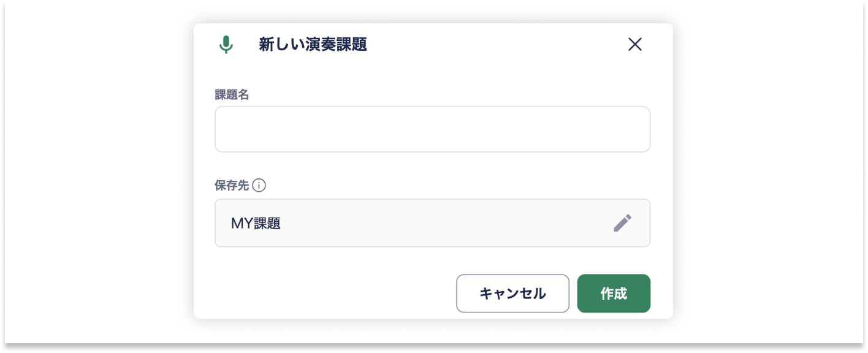Viewport: 868px width, 353px height.
Task: Click the 作成 button to create the assignment
Action: [x=614, y=294]
